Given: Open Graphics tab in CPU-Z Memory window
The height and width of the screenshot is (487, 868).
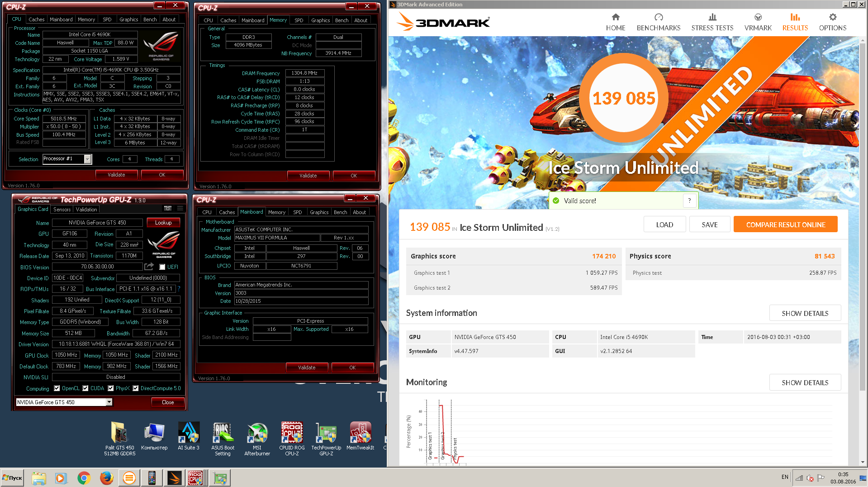Looking at the screenshot, I should (321, 20).
